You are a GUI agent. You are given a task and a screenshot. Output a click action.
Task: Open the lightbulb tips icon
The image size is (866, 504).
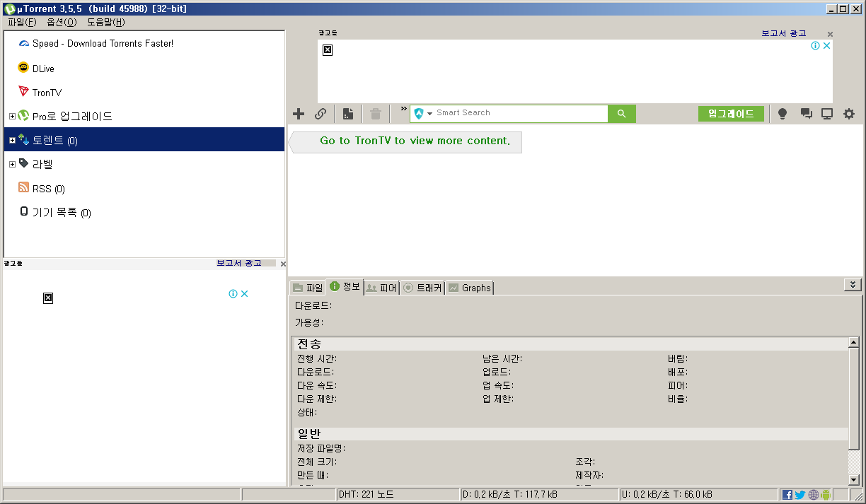pos(783,114)
